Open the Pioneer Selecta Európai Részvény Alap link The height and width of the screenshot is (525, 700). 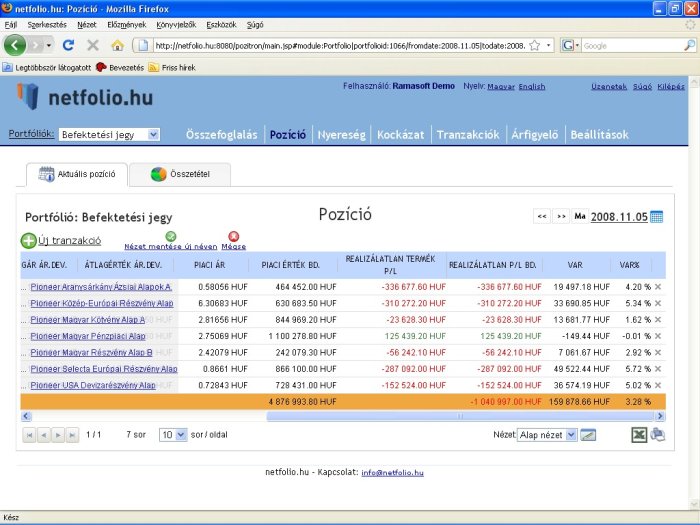click(x=104, y=369)
